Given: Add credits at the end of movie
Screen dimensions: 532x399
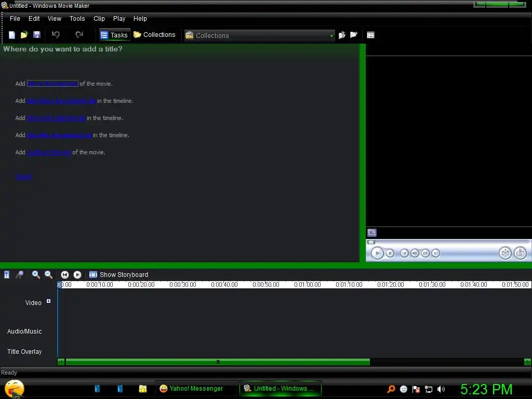Looking at the screenshot, I should click(49, 152).
